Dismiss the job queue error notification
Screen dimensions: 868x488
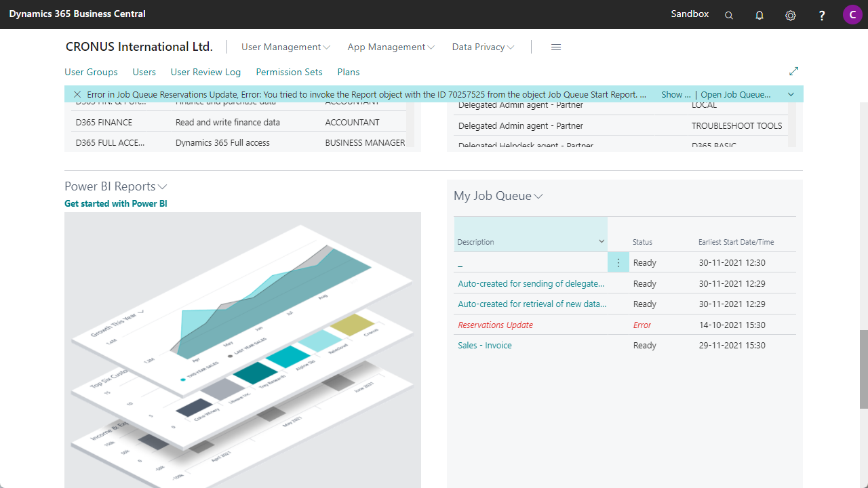(x=77, y=94)
